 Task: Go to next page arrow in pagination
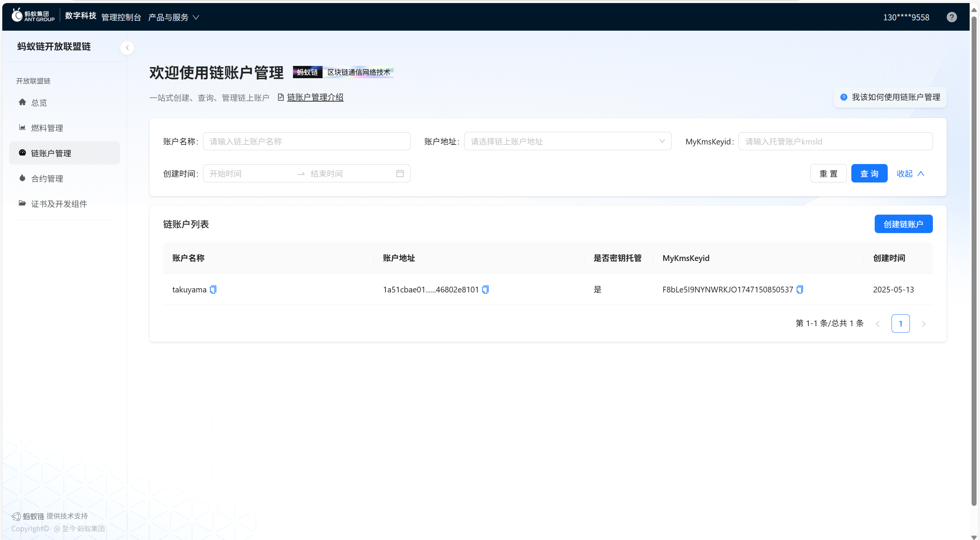(x=923, y=324)
